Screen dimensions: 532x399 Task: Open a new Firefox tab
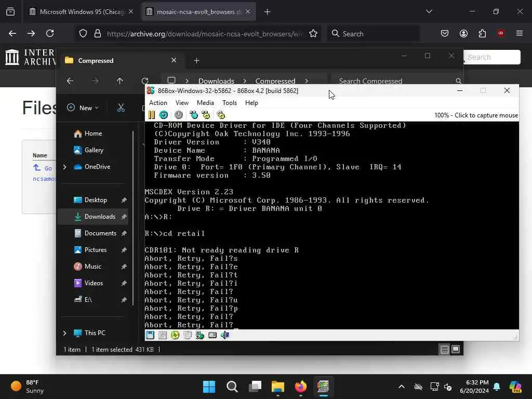pyautogui.click(x=268, y=12)
